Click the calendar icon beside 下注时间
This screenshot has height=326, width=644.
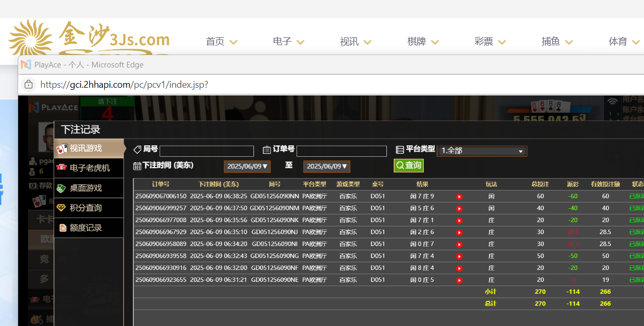[137, 166]
